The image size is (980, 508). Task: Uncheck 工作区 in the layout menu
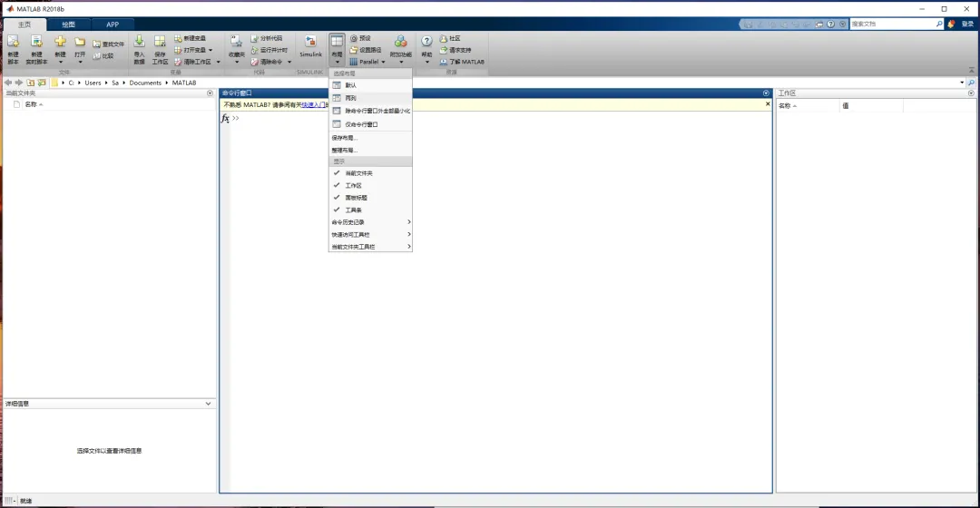click(370, 186)
